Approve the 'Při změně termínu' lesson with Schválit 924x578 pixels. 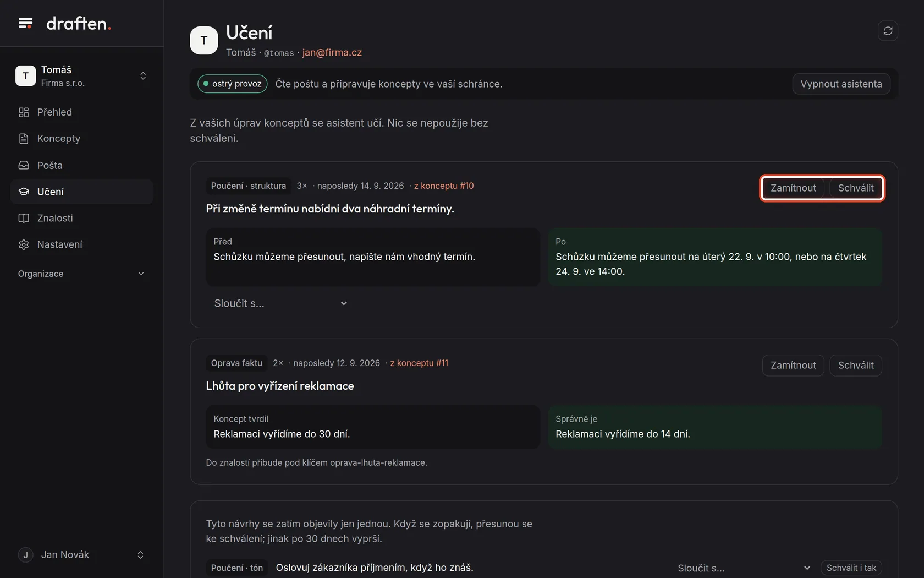[x=856, y=188]
